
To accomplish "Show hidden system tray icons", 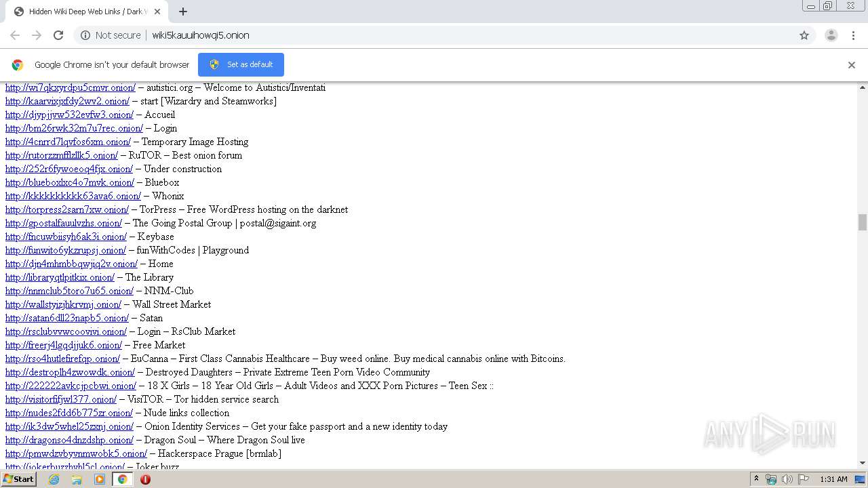I will pos(756,479).
